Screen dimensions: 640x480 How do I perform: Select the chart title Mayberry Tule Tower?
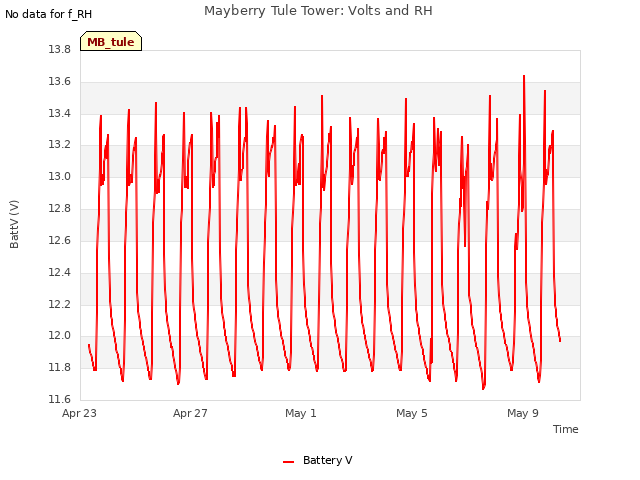(x=318, y=10)
